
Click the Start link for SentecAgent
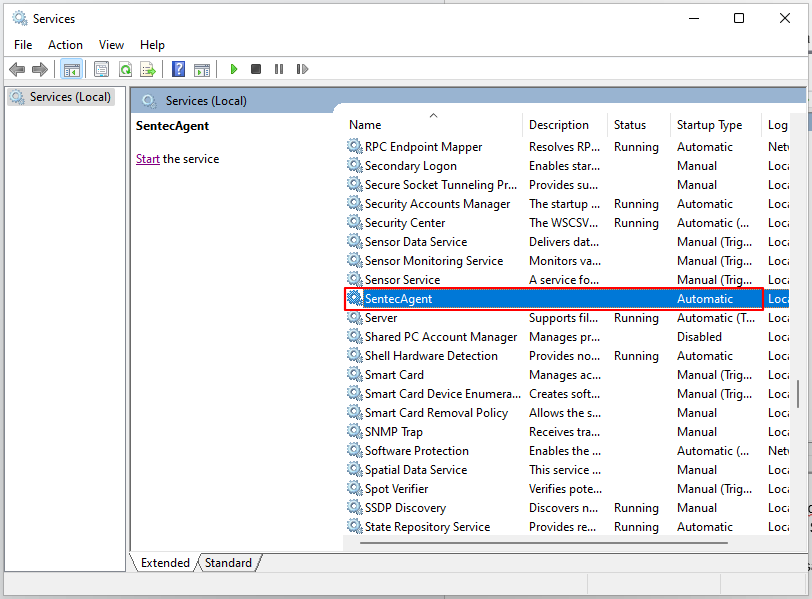(x=148, y=159)
